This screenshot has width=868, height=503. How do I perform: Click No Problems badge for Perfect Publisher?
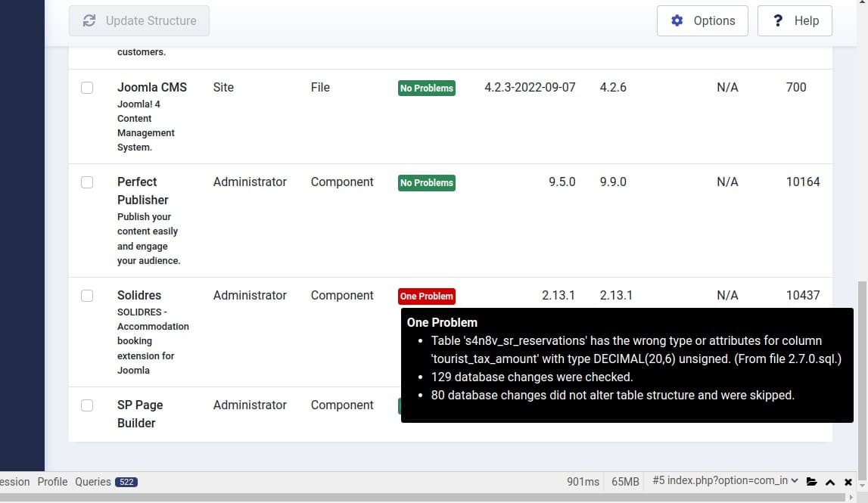427,182
